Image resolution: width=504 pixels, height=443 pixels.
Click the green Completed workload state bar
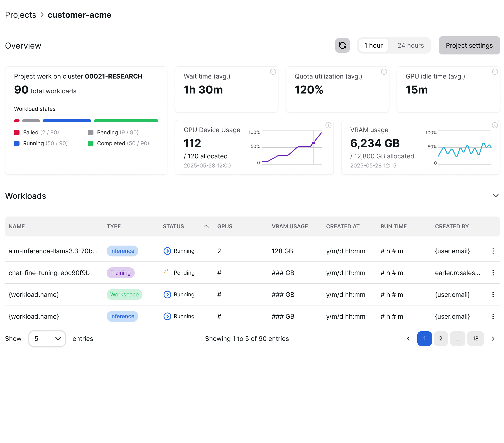click(x=126, y=121)
